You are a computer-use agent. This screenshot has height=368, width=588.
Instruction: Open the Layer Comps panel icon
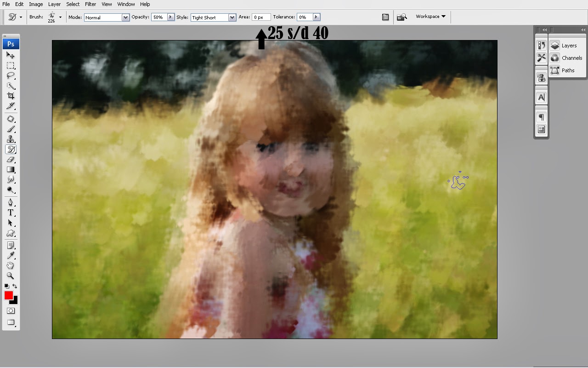[x=541, y=130]
